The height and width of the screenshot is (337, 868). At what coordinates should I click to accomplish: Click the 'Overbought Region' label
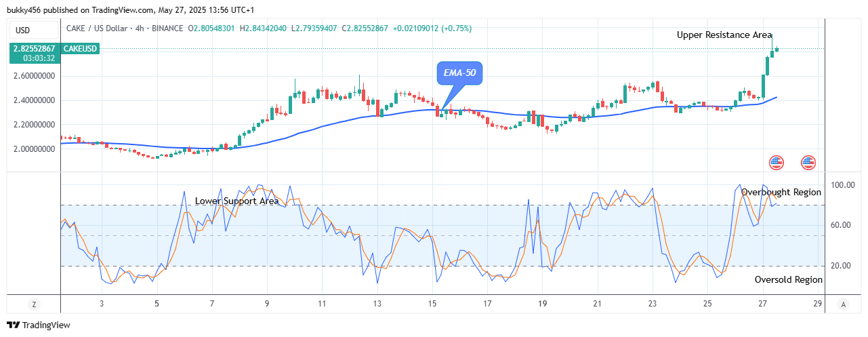click(x=781, y=193)
